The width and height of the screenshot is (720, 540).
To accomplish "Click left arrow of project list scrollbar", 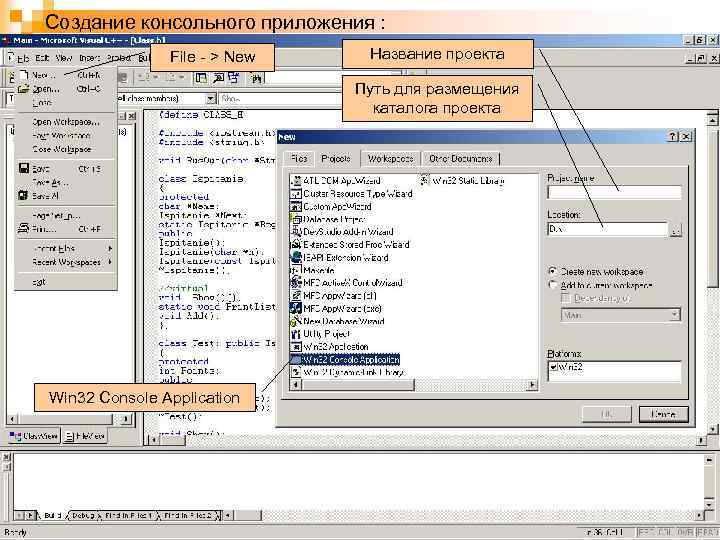I will point(295,384).
